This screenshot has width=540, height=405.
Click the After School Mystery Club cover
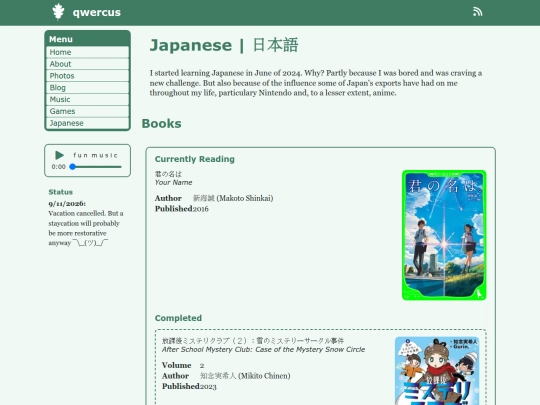point(437,371)
